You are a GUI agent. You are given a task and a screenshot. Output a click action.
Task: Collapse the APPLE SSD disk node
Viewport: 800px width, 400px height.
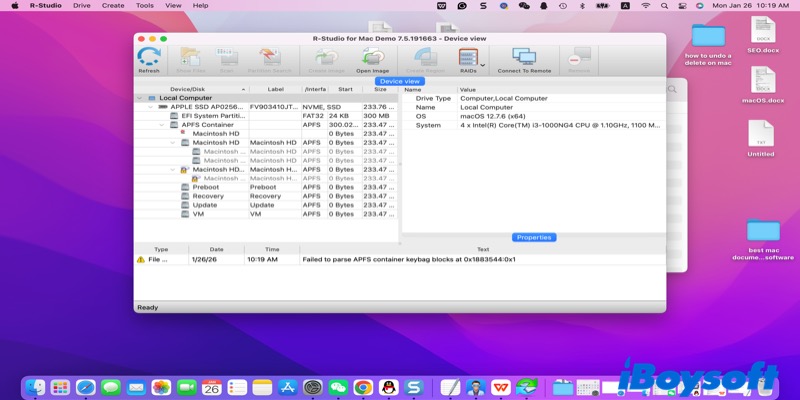[151, 107]
